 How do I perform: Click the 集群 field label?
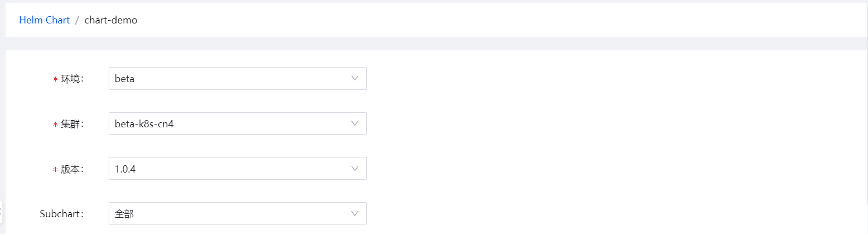click(72, 124)
